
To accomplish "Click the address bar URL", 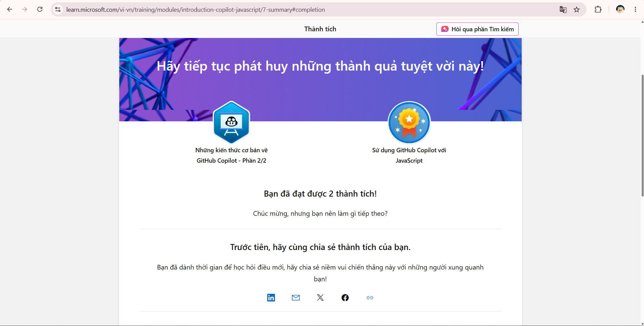I will 196,10.
